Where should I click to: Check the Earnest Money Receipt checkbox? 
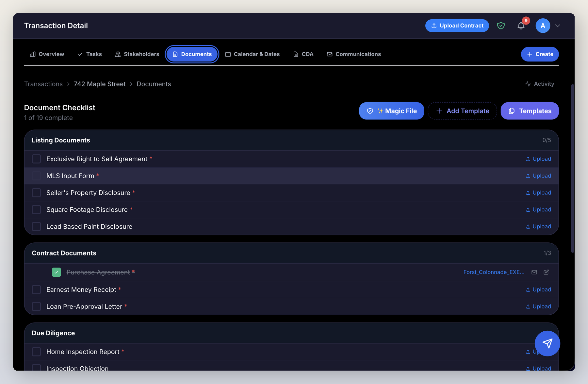click(x=36, y=289)
